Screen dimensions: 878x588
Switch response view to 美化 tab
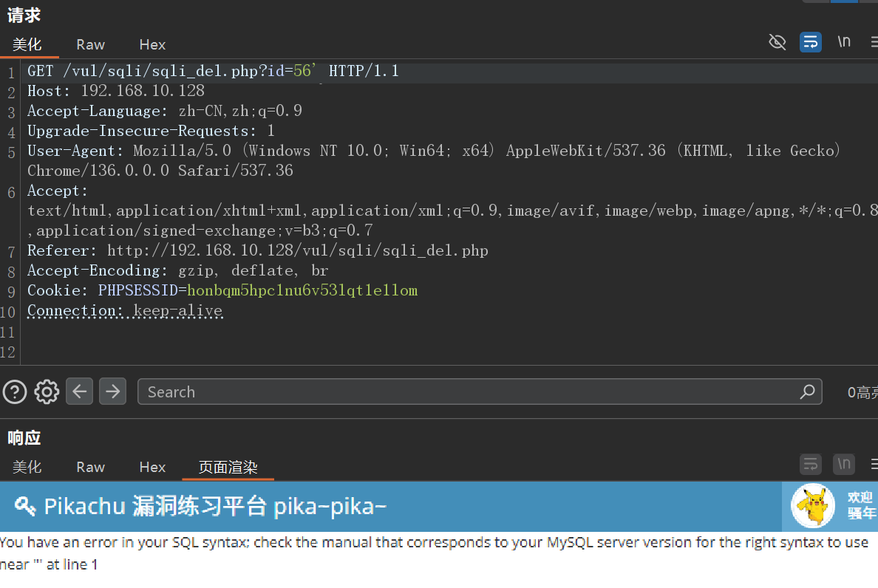click(27, 468)
